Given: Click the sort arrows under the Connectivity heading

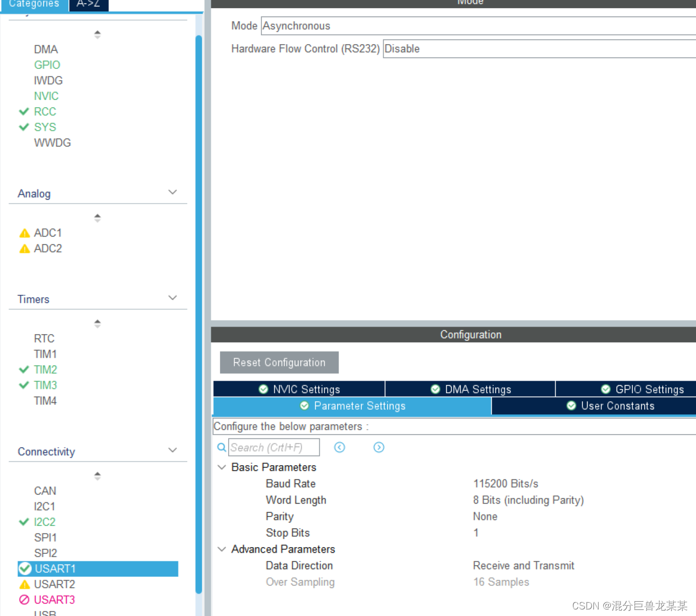Looking at the screenshot, I should 97,476.
